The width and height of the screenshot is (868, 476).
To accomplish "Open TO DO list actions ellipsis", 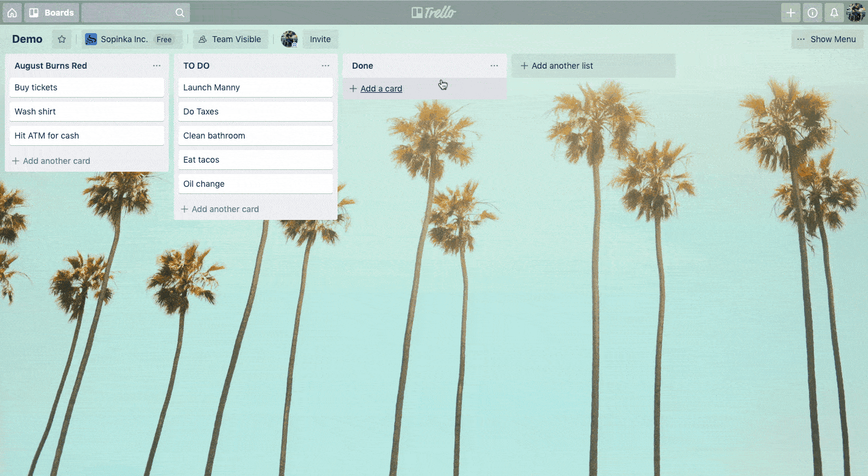I will (325, 66).
